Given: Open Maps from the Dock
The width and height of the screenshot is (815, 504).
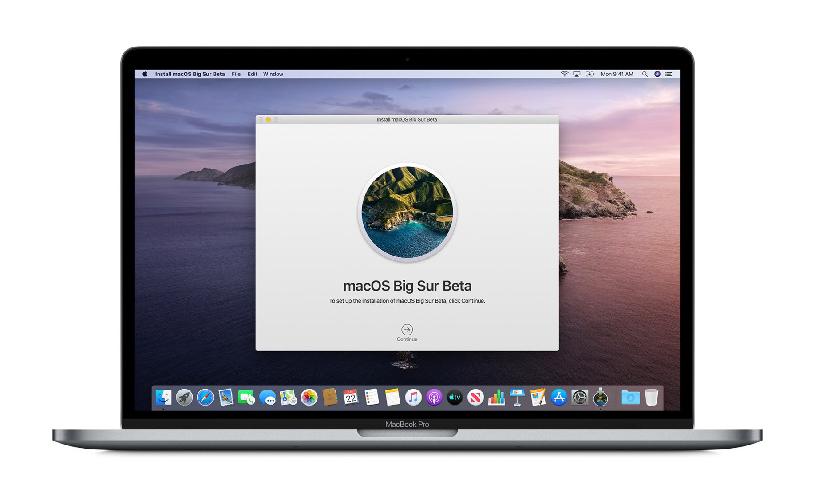Looking at the screenshot, I should pyautogui.click(x=288, y=397).
